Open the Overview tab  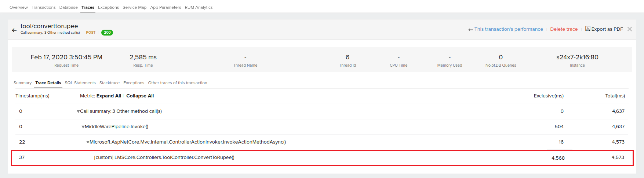tap(18, 7)
